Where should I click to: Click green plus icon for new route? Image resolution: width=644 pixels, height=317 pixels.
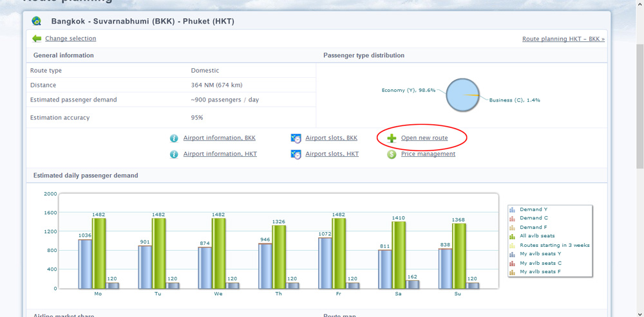[x=392, y=138]
